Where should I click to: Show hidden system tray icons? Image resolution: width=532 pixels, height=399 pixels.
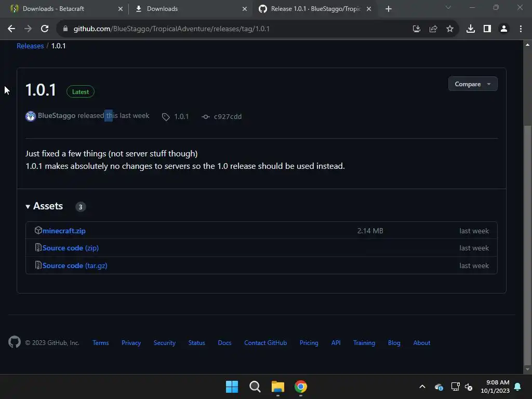pos(422,387)
